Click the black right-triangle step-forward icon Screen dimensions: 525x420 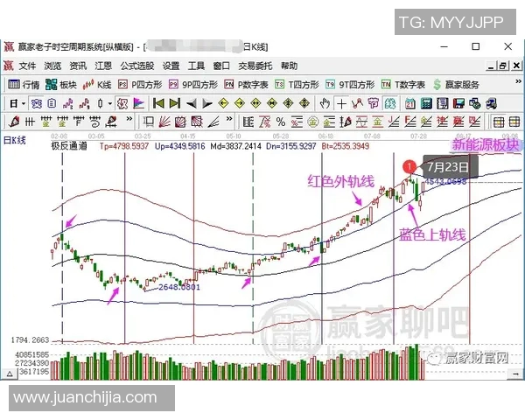click(207, 104)
